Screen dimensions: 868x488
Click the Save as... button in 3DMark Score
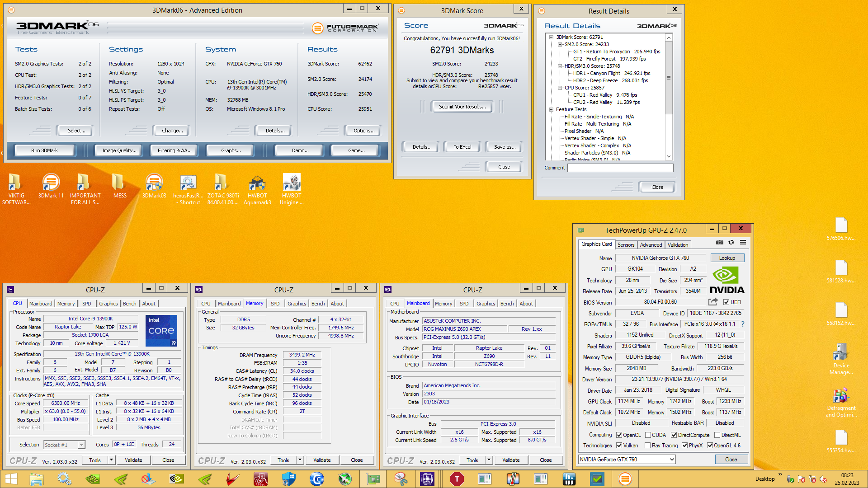tap(505, 147)
